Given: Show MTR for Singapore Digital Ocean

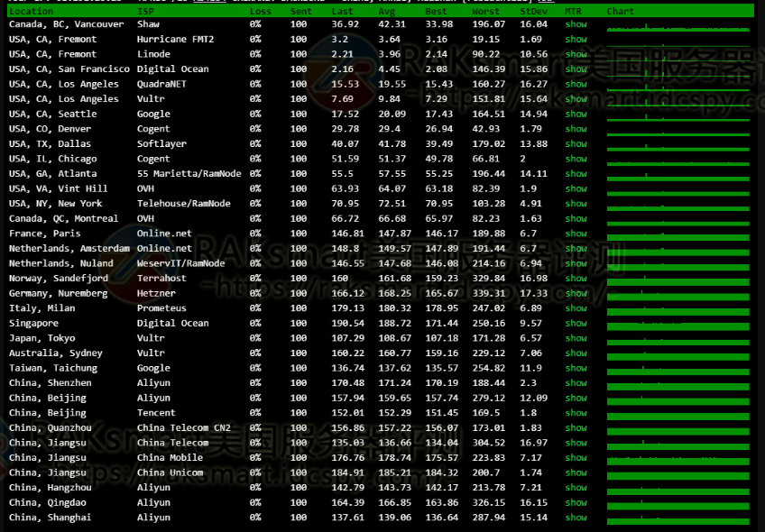Looking at the screenshot, I should coord(576,324).
